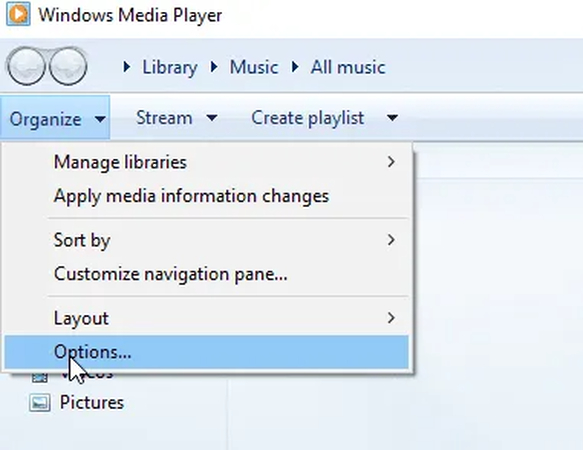Open the Manage libraries submenu
The height and width of the screenshot is (450, 583).
[206, 162]
